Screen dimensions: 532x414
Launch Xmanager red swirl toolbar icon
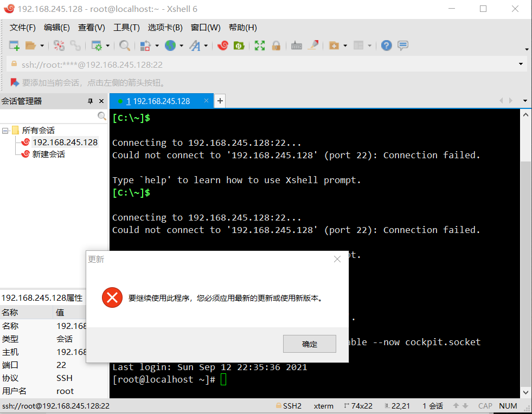click(x=223, y=46)
